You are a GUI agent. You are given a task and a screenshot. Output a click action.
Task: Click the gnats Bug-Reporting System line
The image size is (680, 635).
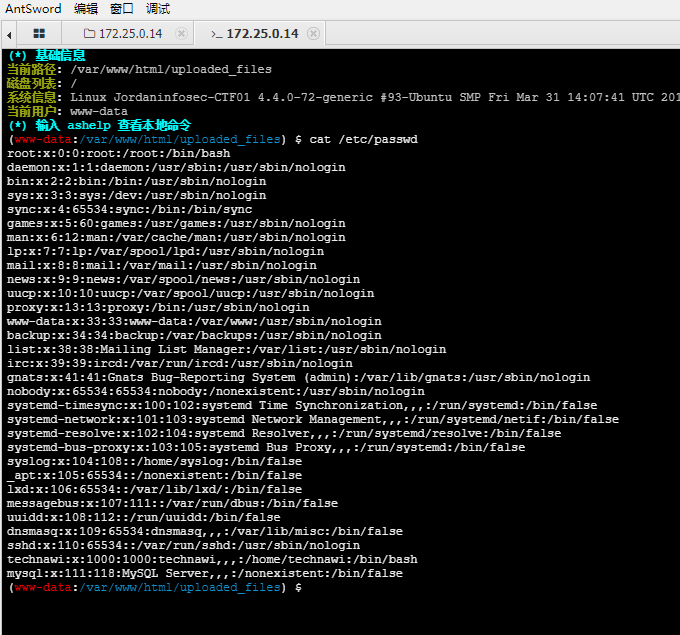298,377
